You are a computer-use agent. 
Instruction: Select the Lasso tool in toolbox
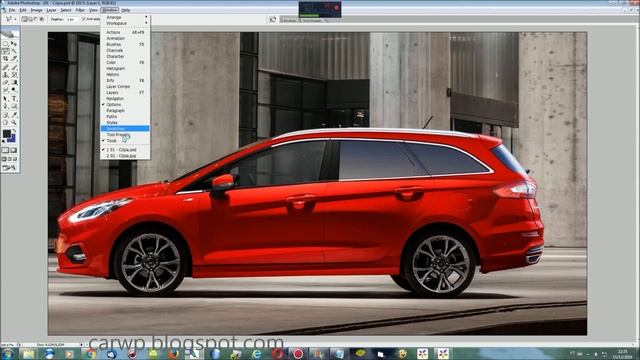point(5,51)
